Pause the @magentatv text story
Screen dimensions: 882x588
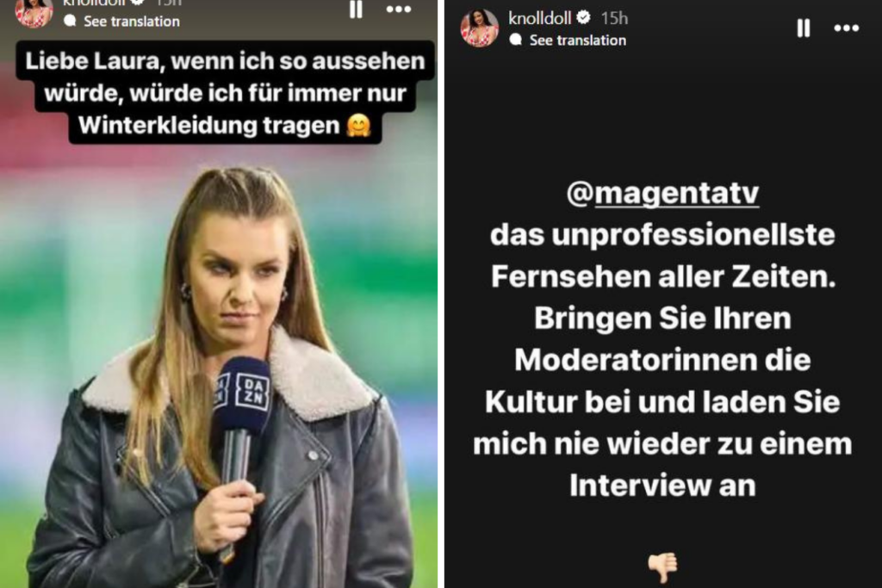pos(804,28)
